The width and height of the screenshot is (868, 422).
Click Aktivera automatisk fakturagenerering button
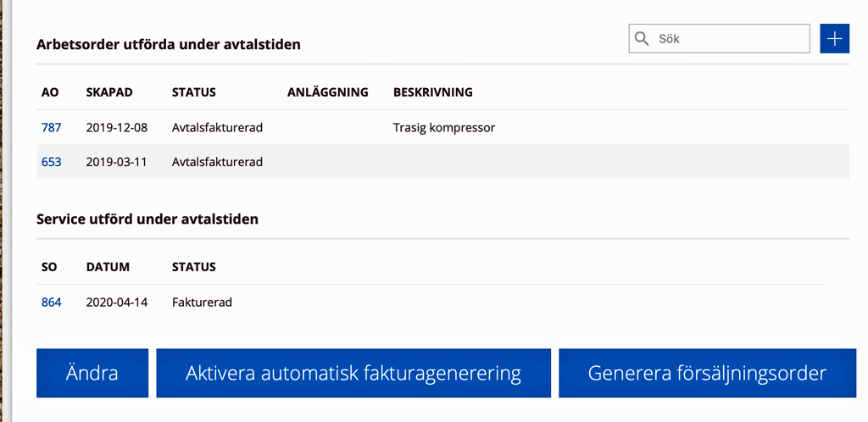click(x=353, y=373)
